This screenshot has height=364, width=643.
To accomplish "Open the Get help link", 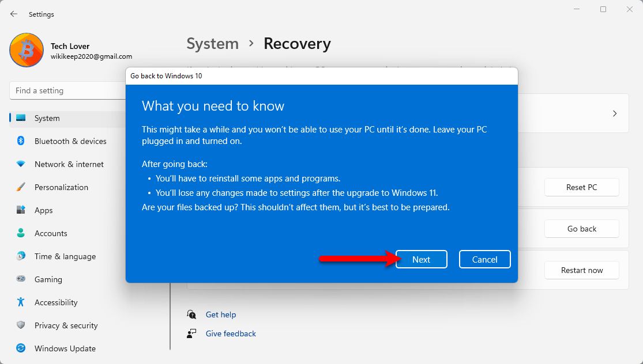I will click(x=221, y=314).
